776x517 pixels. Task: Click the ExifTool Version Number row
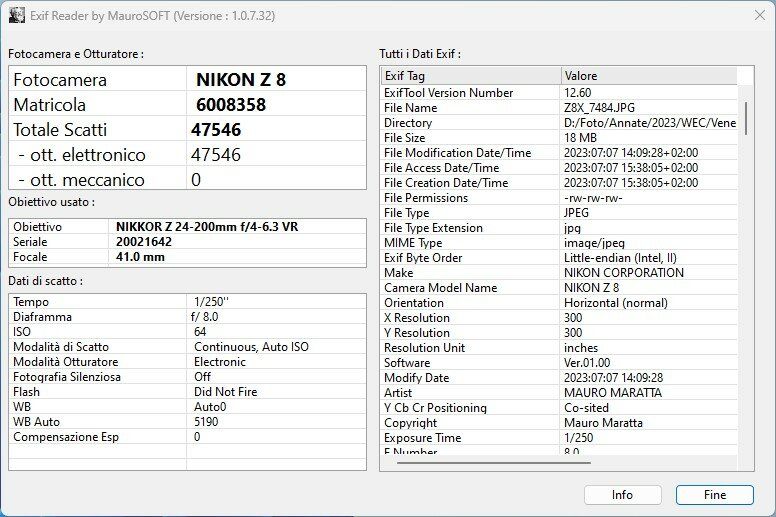(x=559, y=93)
